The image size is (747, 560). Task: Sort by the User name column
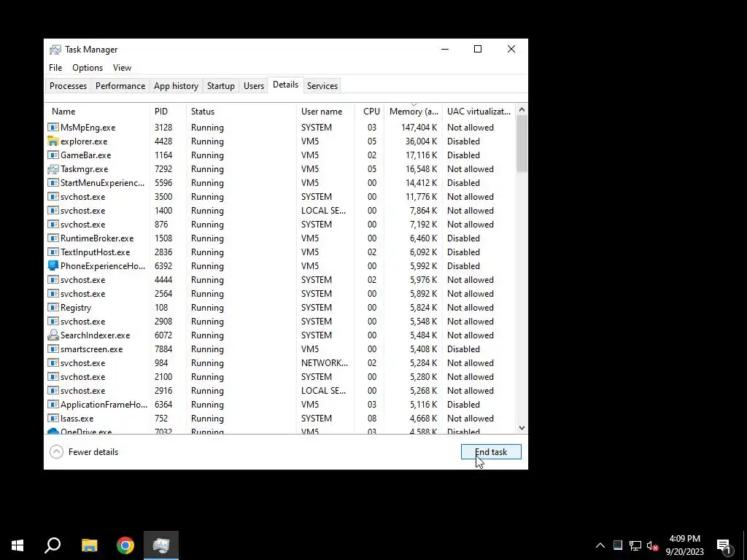click(x=326, y=112)
